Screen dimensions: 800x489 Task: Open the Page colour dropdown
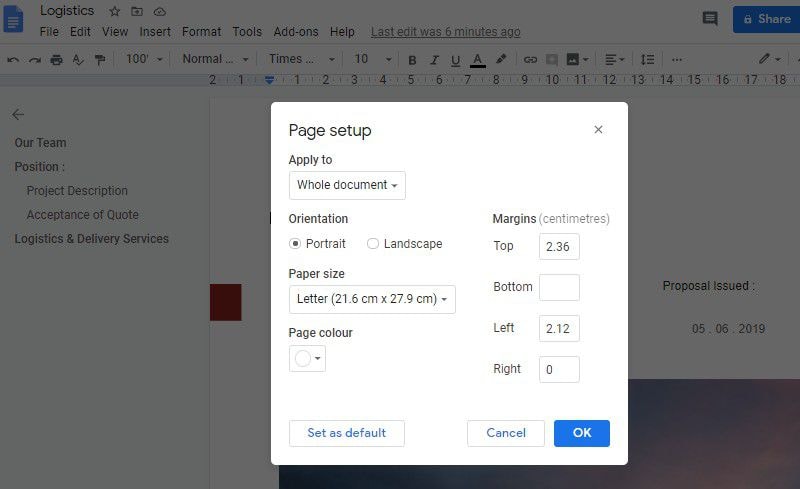pyautogui.click(x=307, y=358)
